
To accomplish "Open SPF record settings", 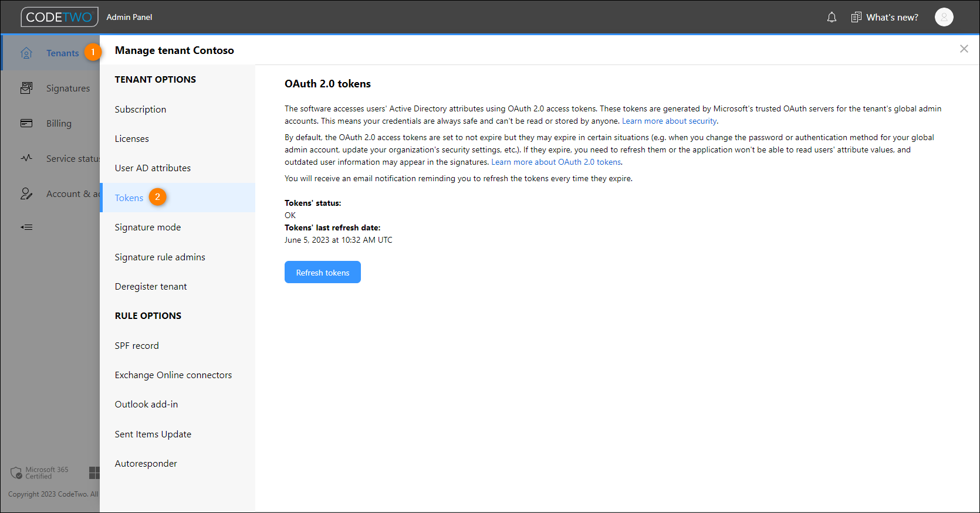I will tap(177, 345).
